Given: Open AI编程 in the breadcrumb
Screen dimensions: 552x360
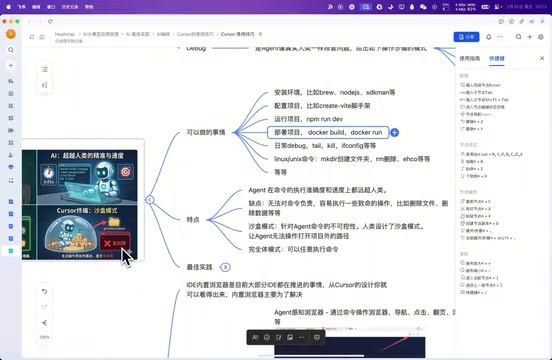Looking at the screenshot, I should [x=163, y=34].
